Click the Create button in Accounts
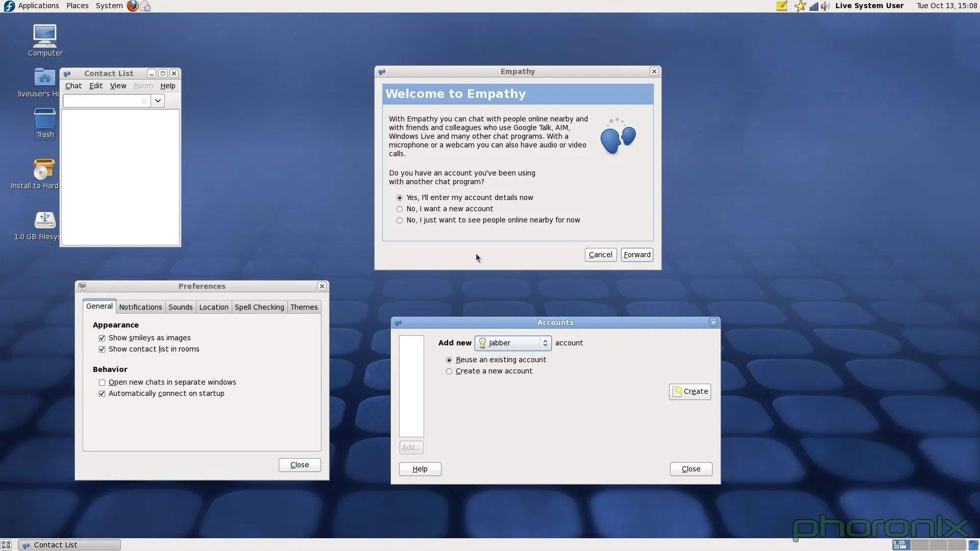The image size is (980, 551). point(690,392)
